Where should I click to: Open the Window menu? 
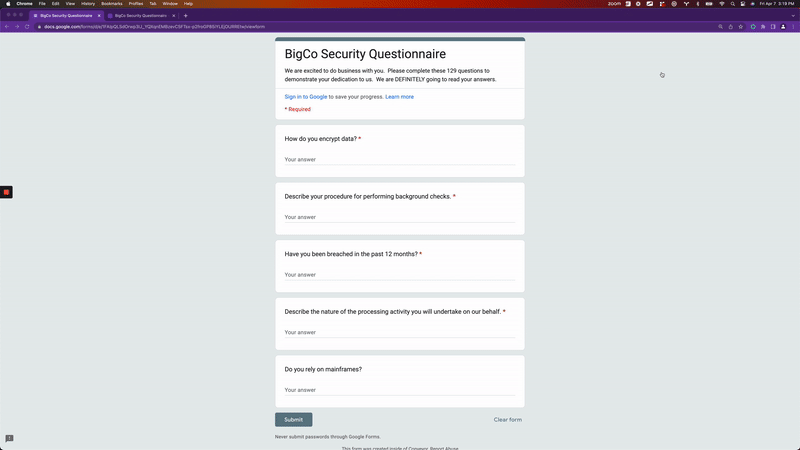(x=170, y=4)
